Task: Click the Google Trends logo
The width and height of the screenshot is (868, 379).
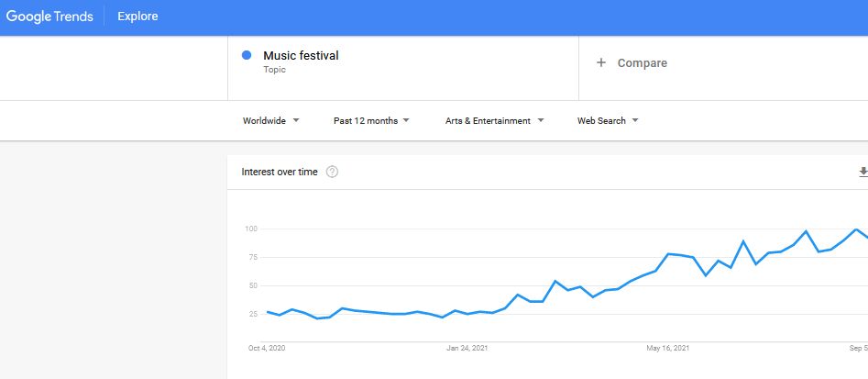Action: tap(49, 17)
